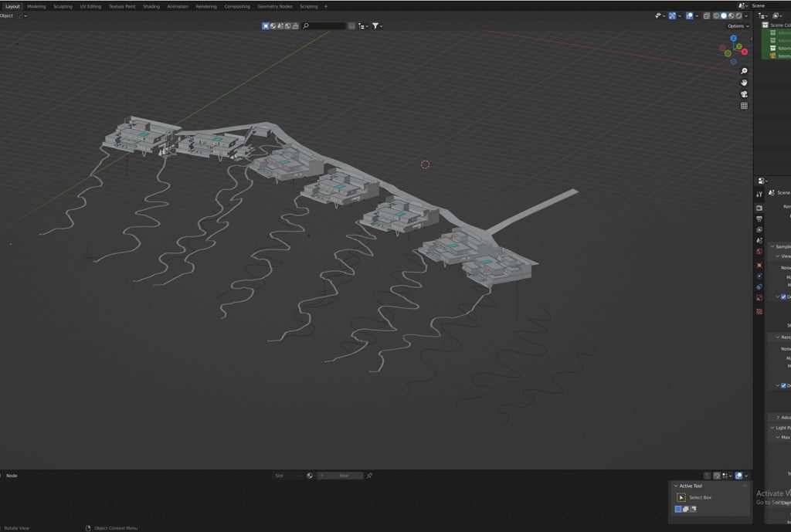Open the Render properties tab icon

759,208
